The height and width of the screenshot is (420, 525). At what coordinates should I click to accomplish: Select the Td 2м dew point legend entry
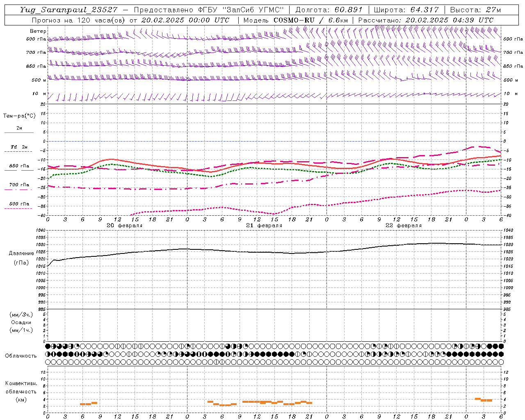[19, 147]
